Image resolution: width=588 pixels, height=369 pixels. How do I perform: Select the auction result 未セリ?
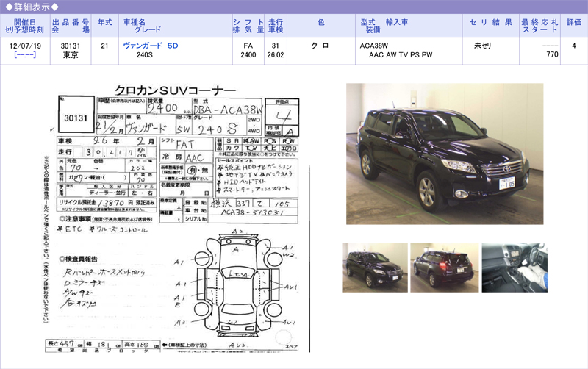tap(483, 46)
